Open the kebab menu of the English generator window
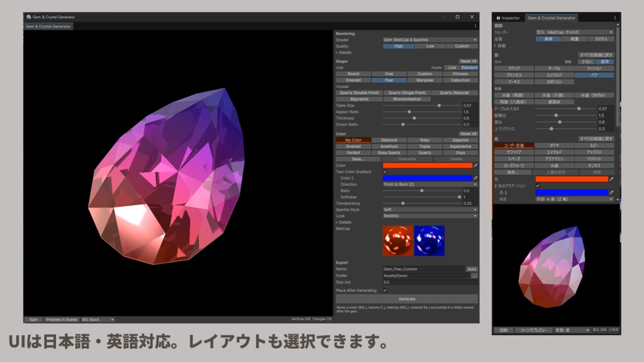The image size is (644, 362). tap(475, 26)
